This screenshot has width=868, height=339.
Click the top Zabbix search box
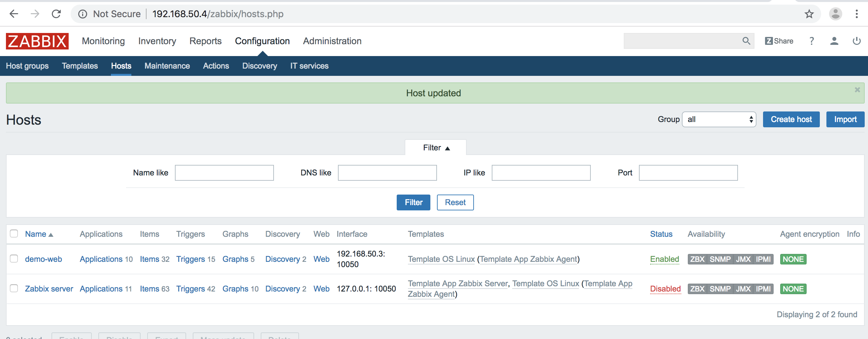tap(682, 41)
